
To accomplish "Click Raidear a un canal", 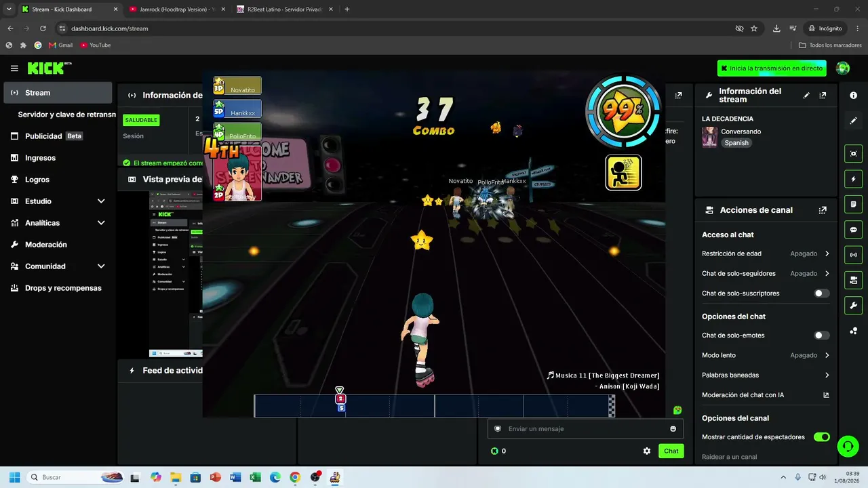I will (x=729, y=457).
